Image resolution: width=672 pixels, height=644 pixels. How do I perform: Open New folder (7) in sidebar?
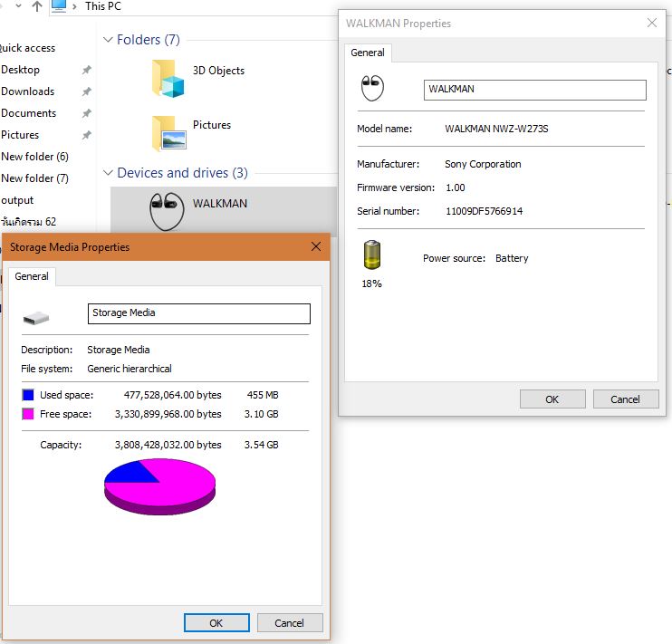pos(34,178)
